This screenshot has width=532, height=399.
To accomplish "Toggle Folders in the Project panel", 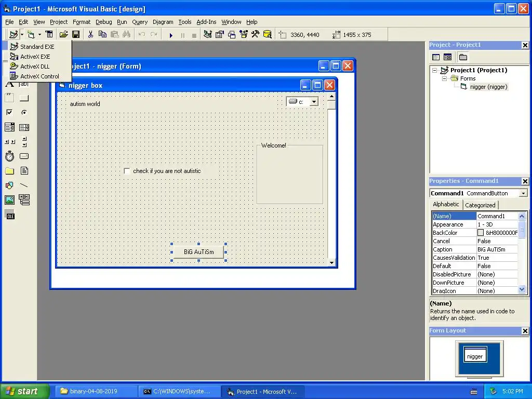I will [x=463, y=57].
